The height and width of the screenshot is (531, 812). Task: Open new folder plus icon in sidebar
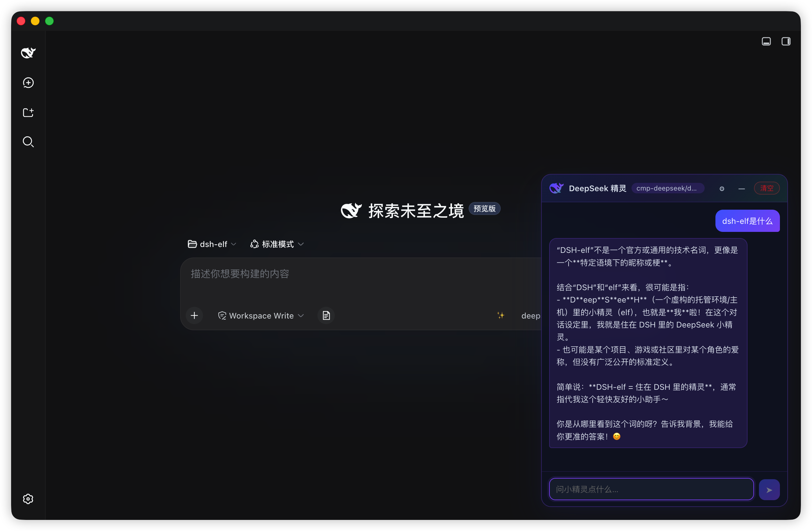coord(28,112)
